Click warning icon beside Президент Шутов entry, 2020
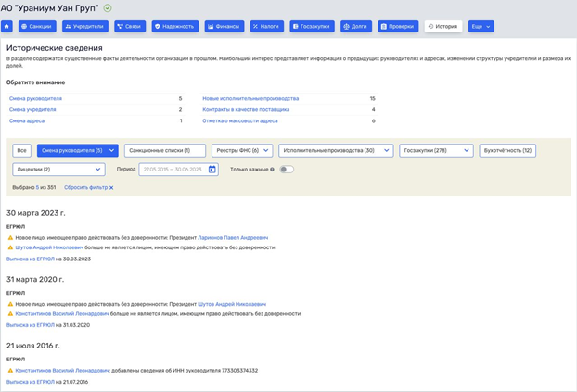Viewport: 577px width, 392px height. click(x=10, y=304)
